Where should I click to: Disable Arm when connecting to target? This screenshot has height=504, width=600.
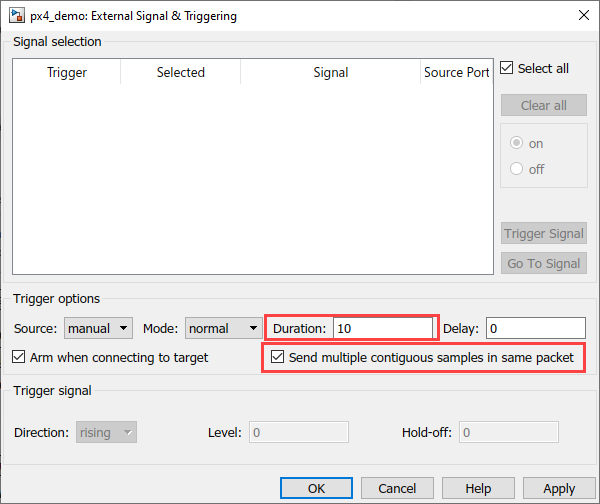[x=20, y=357]
